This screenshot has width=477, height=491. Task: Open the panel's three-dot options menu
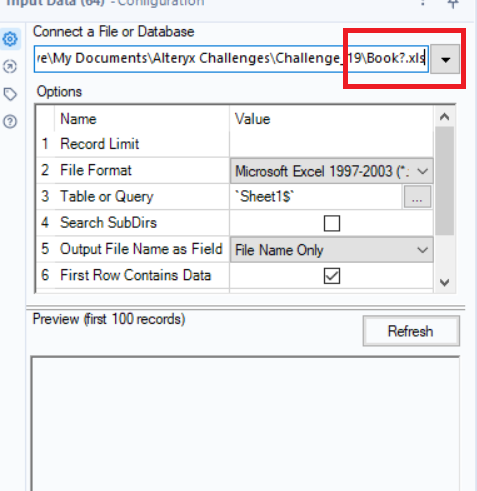pyautogui.click(x=423, y=3)
